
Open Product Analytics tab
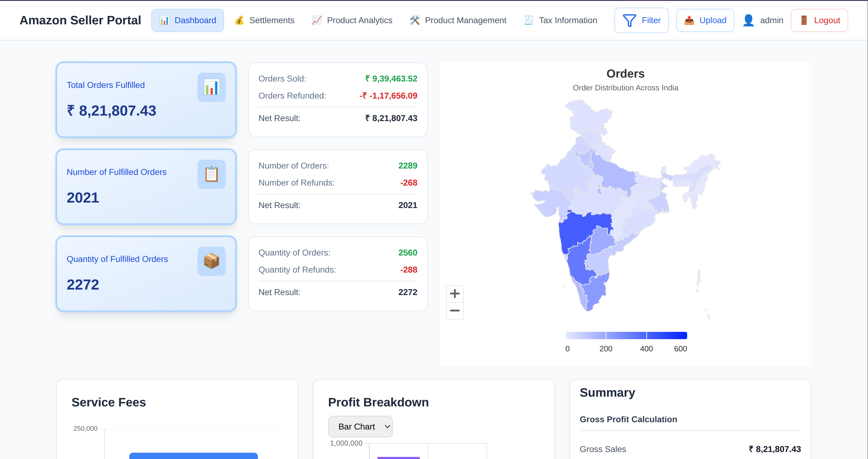(x=352, y=20)
